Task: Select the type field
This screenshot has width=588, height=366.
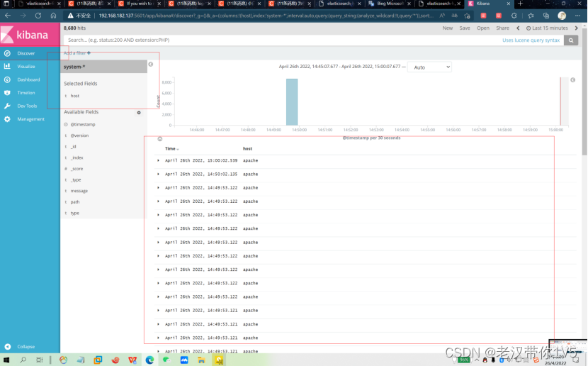Action: point(75,213)
